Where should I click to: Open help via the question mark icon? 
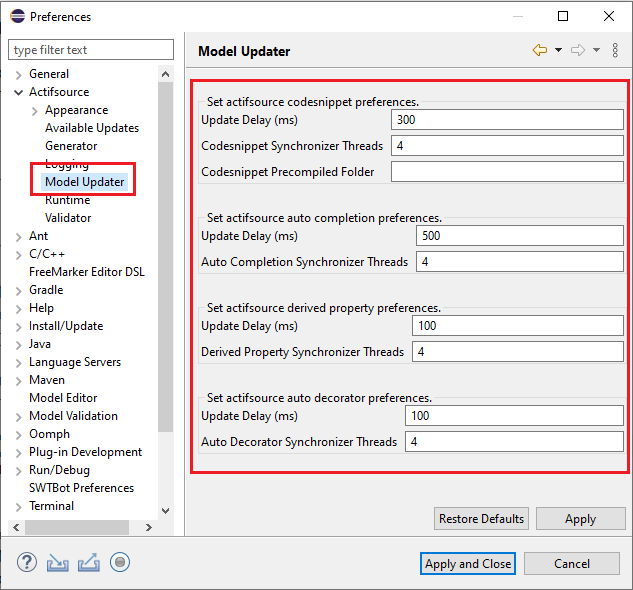pyautogui.click(x=27, y=562)
